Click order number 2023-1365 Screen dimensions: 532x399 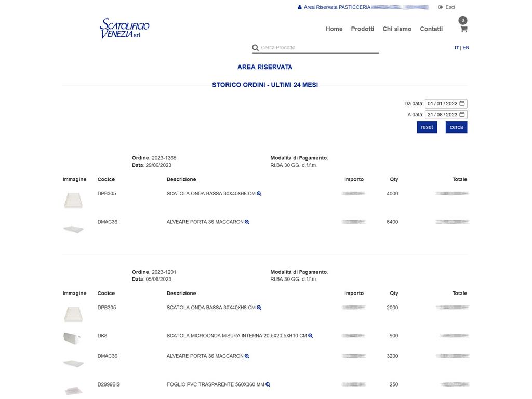click(164, 158)
